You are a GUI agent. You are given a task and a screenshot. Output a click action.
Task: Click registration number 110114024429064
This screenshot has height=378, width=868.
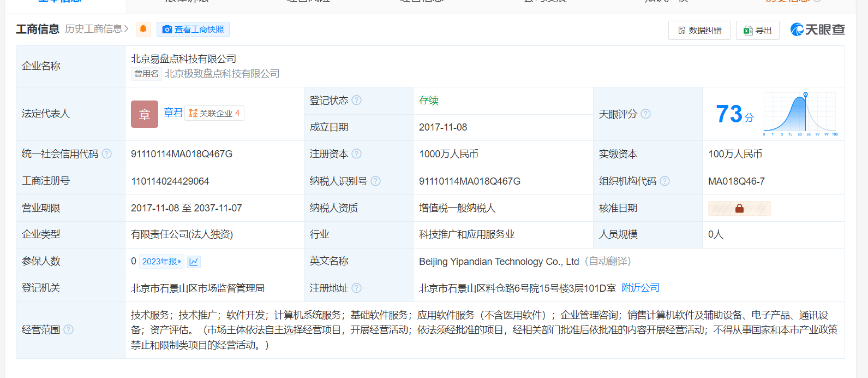170,181
